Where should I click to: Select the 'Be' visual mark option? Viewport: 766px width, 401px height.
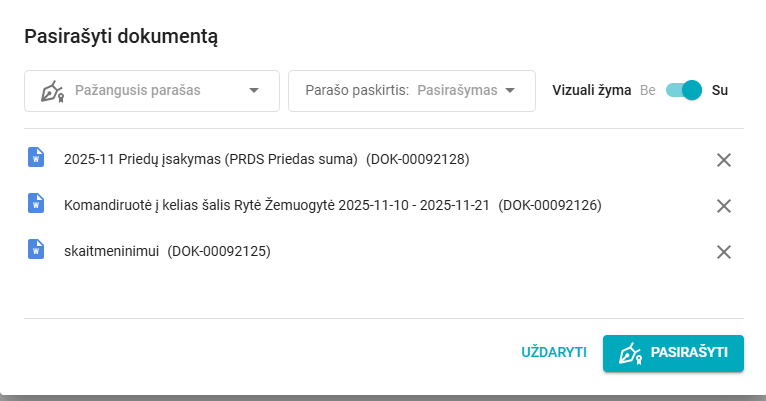point(647,90)
